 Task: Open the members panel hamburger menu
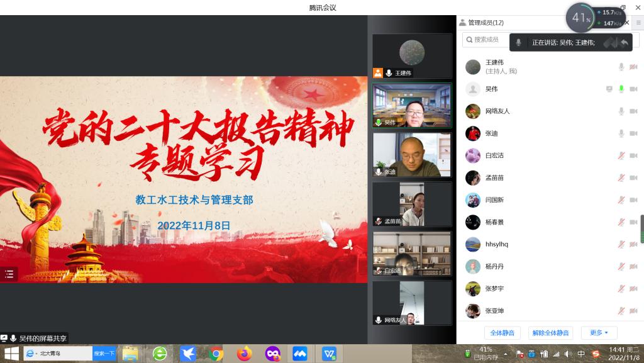coord(638,23)
